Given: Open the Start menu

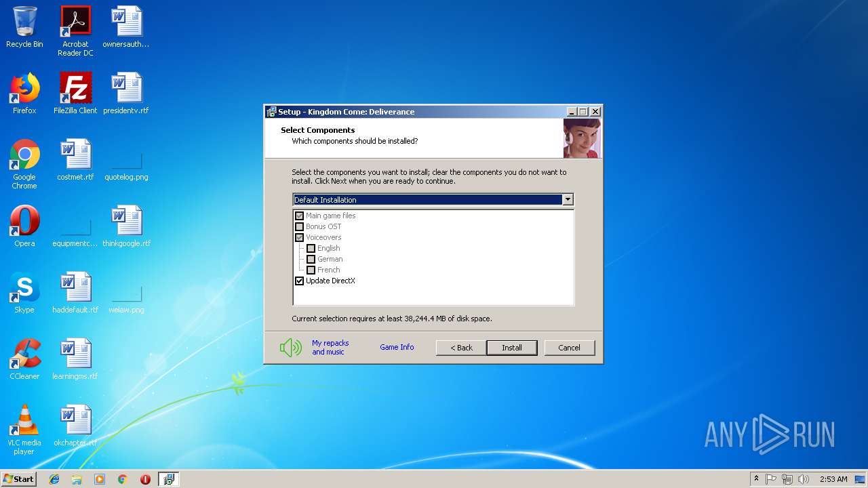Looking at the screenshot, I should click(x=19, y=479).
